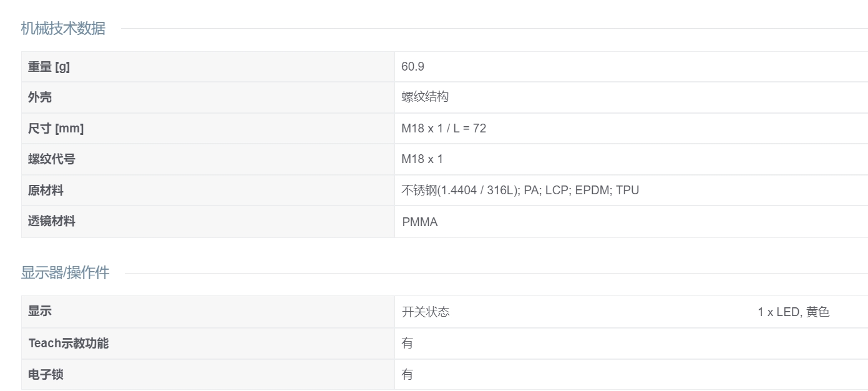The height and width of the screenshot is (391, 868).
Task: Select the 外壳 row label
Action: coord(39,97)
